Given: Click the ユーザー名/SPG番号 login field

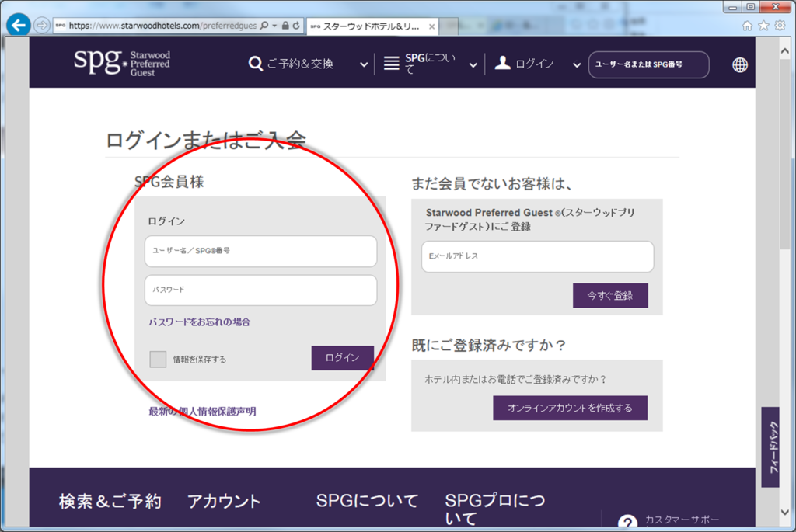Looking at the screenshot, I should [260, 251].
